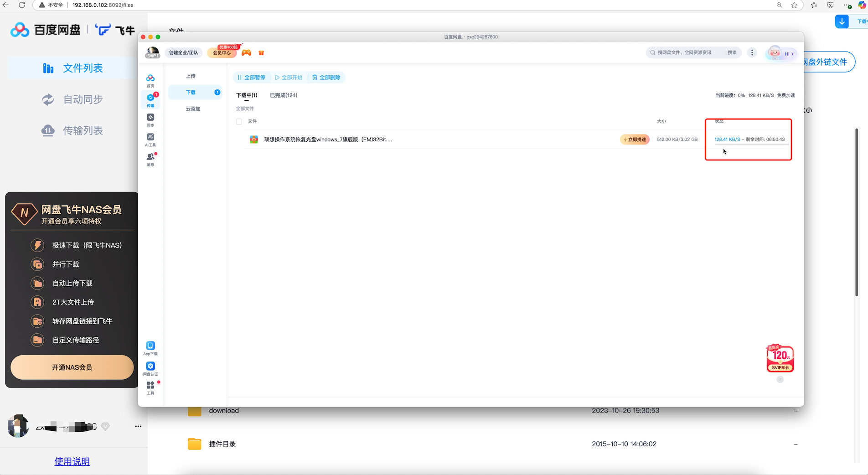Click 极速下载（限飞牛NAS）feature item

point(77,245)
